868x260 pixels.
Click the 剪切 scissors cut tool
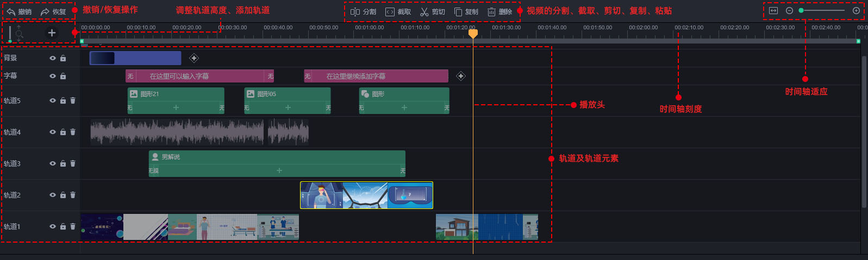pyautogui.click(x=432, y=11)
